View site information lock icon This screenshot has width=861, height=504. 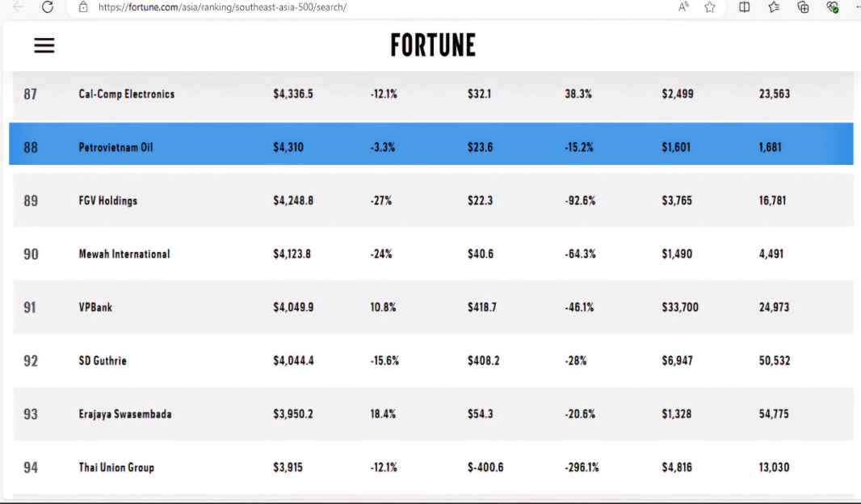pyautogui.click(x=83, y=7)
